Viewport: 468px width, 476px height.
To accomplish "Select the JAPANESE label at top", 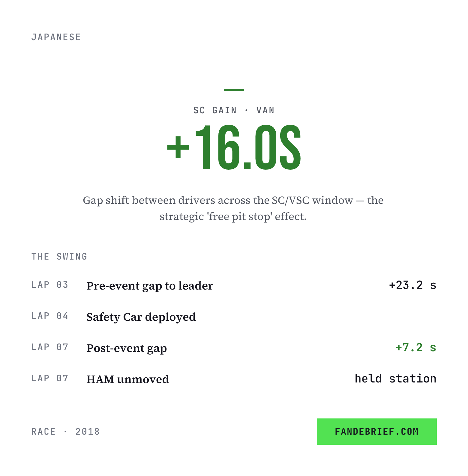I will pyautogui.click(x=56, y=37).
